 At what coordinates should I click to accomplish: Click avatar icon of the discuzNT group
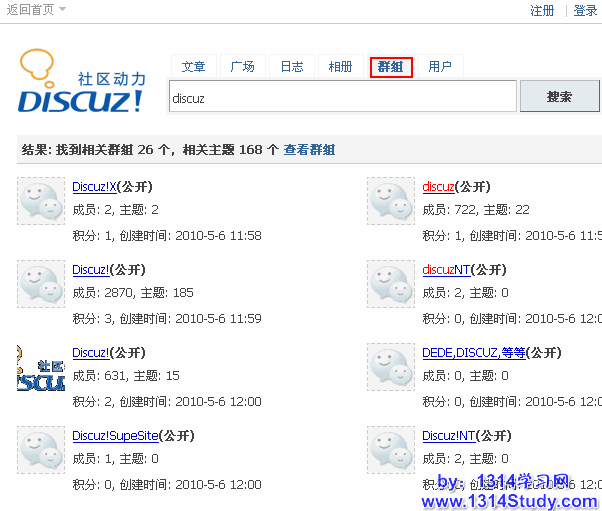coord(391,284)
